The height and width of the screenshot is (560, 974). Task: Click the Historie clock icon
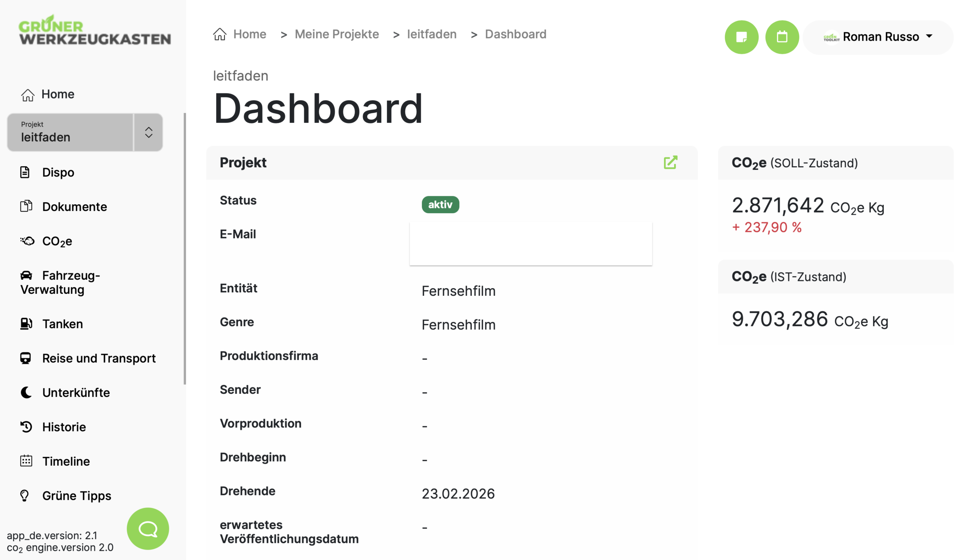point(26,427)
